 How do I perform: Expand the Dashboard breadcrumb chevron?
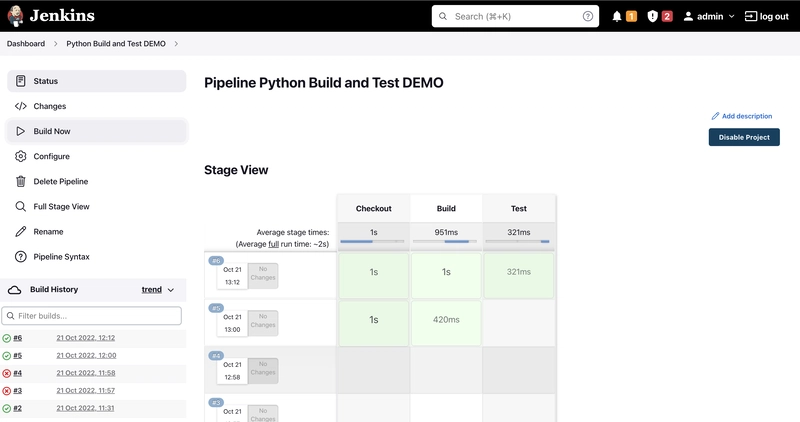[x=56, y=44]
